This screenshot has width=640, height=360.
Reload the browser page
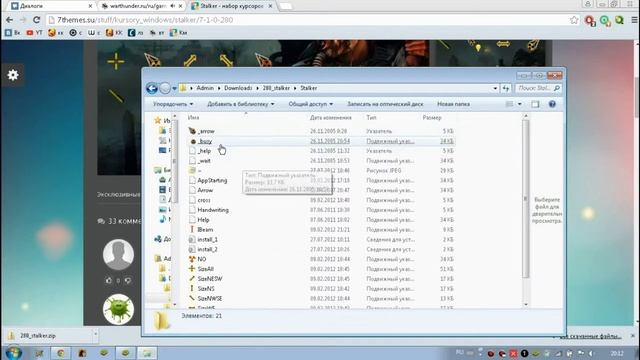(x=37, y=20)
